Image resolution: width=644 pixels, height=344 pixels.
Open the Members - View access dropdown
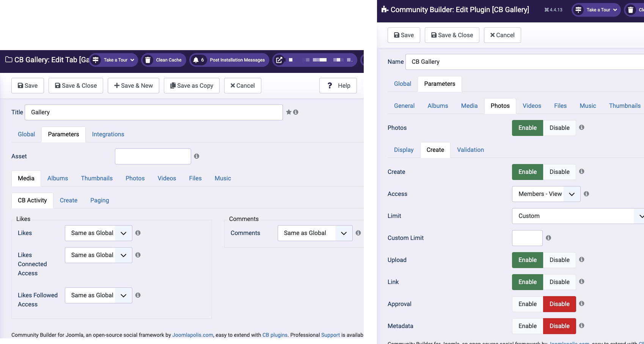point(546,194)
